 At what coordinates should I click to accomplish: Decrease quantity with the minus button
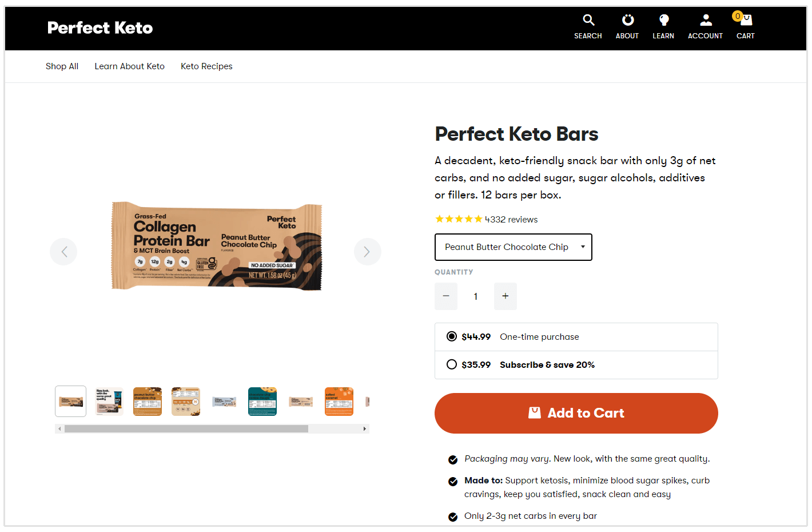(x=446, y=296)
